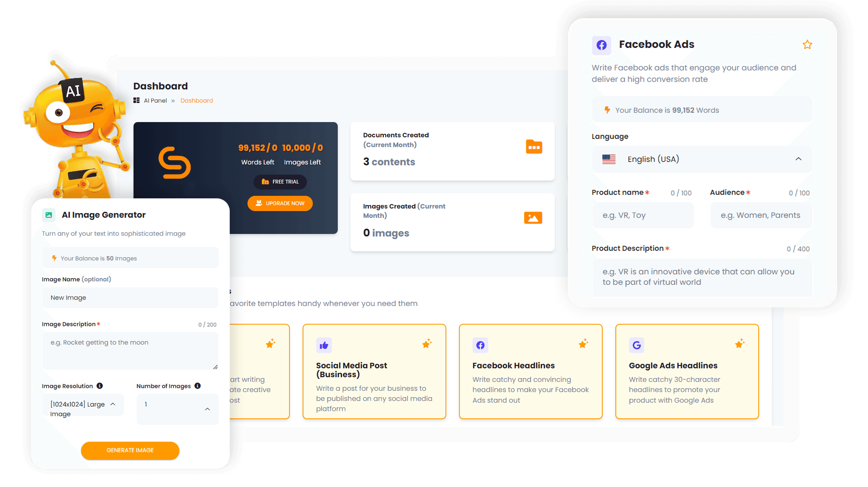Click the Generate Image button
This screenshot has width=868, height=487.
pyautogui.click(x=130, y=451)
